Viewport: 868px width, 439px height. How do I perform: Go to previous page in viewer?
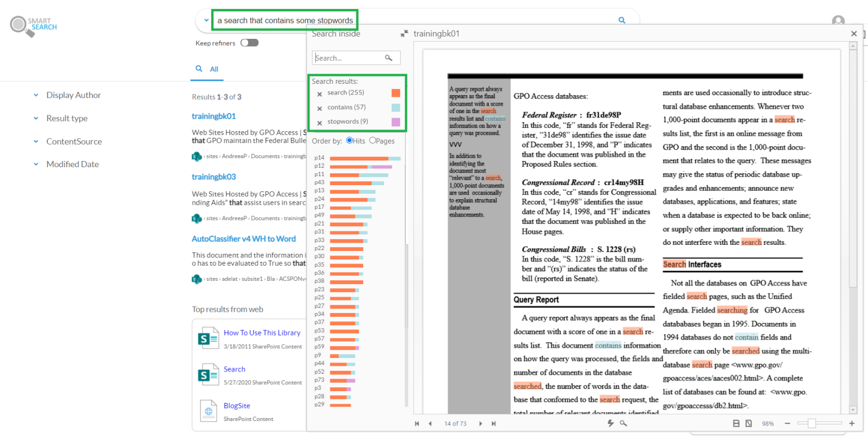tap(430, 423)
